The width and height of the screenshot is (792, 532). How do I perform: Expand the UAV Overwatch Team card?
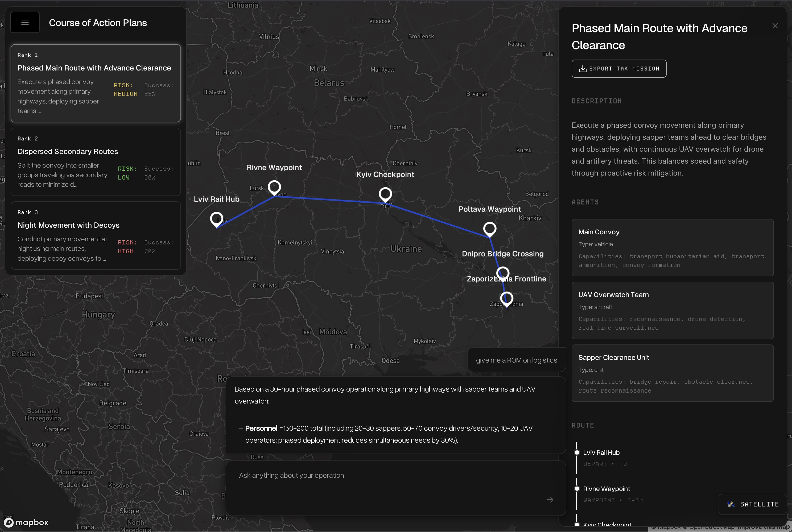pos(672,310)
